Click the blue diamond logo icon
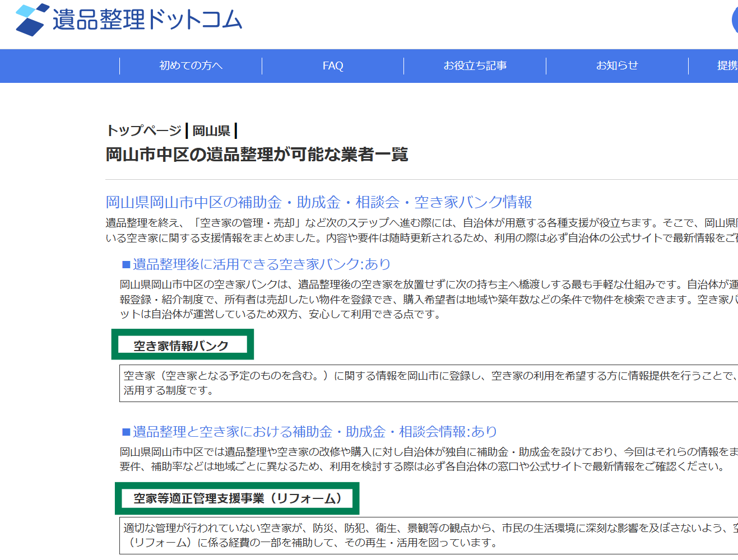The image size is (738, 560). [x=30, y=20]
